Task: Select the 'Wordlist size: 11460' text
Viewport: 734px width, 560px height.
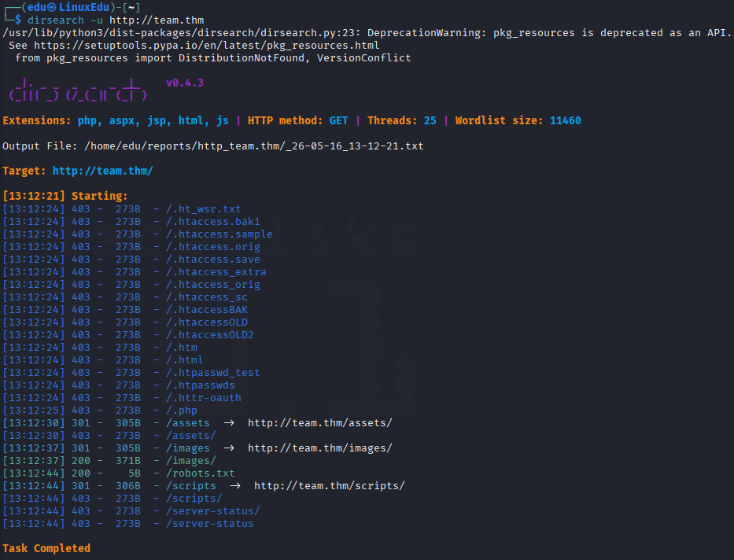Action: (x=518, y=120)
